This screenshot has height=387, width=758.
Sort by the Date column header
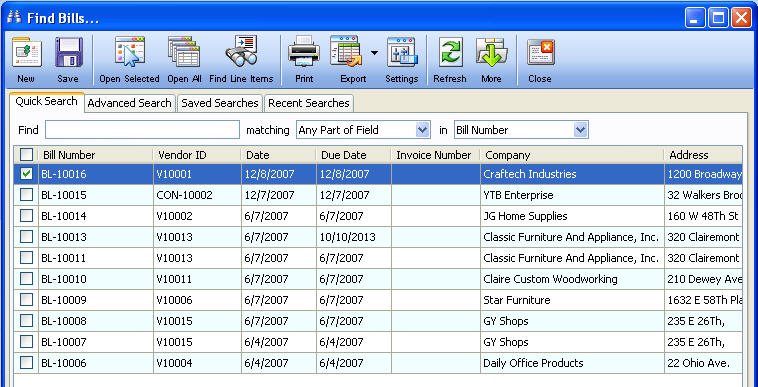click(x=279, y=155)
